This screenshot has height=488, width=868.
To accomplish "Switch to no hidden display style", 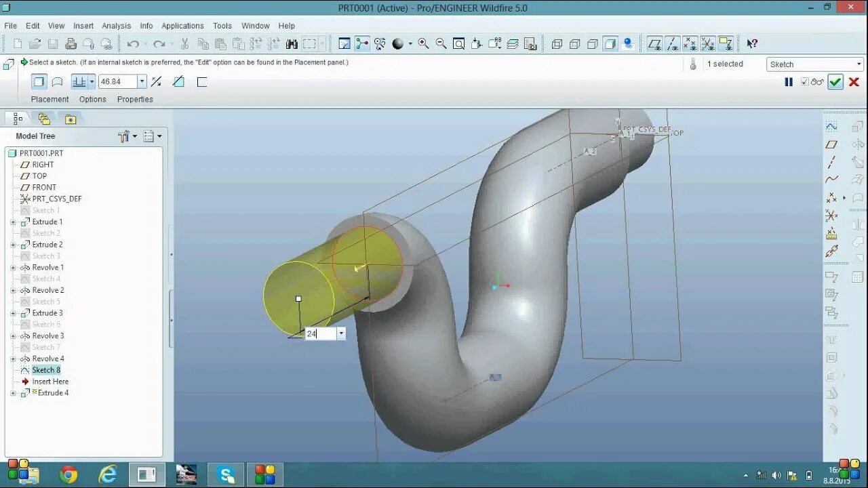I will point(593,43).
